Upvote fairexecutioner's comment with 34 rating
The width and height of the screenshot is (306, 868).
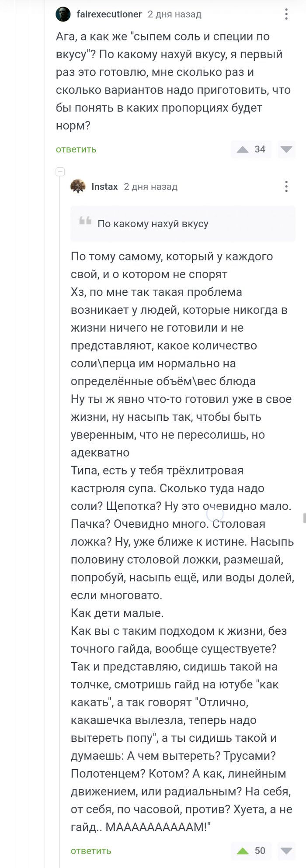(x=243, y=149)
